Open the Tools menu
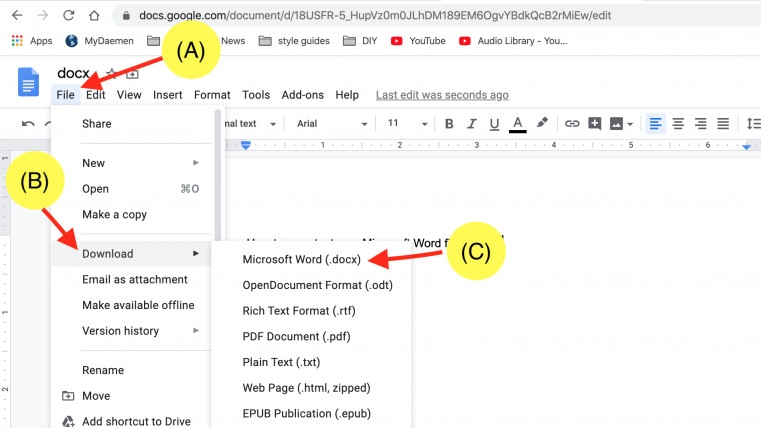This screenshot has height=428, width=761. pyautogui.click(x=256, y=95)
